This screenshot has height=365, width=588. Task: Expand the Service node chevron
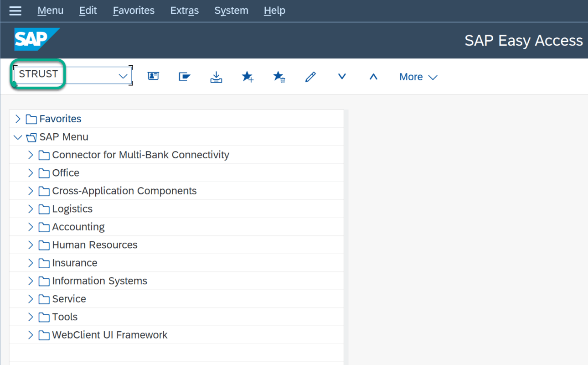tap(31, 299)
